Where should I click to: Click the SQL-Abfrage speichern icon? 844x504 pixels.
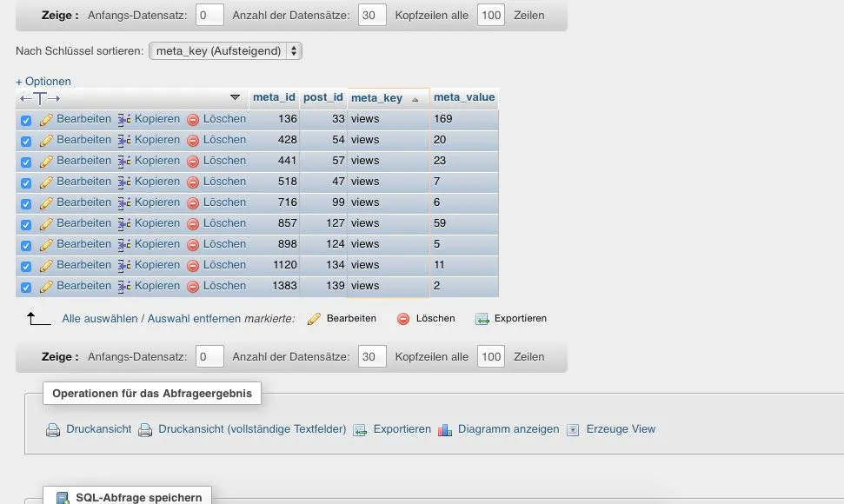63,498
